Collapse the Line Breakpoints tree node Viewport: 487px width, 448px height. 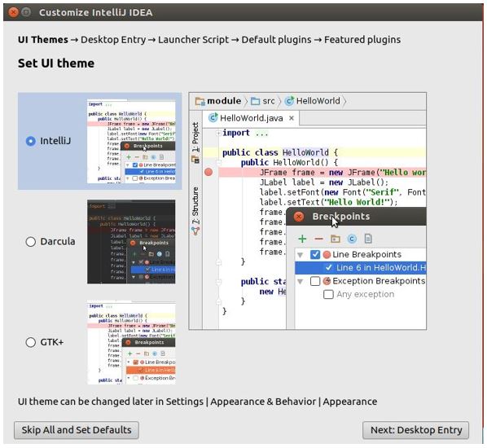pyautogui.click(x=300, y=255)
